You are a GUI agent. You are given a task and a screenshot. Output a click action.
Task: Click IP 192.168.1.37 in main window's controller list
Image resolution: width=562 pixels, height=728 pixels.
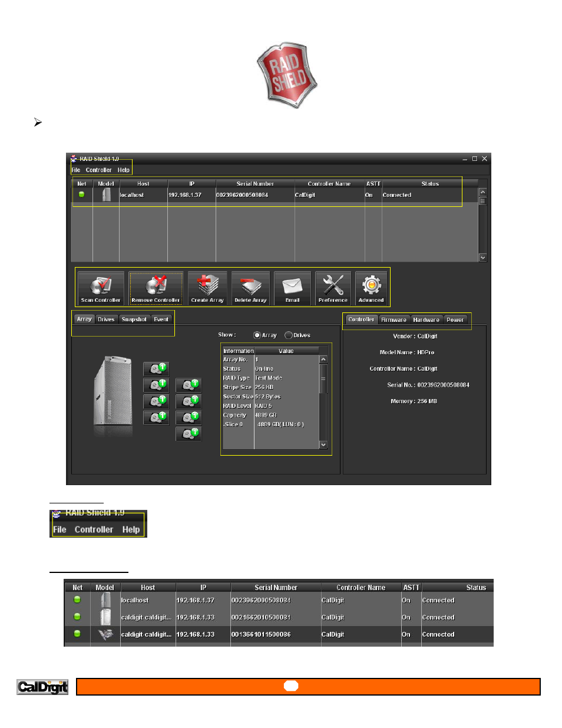[185, 195]
